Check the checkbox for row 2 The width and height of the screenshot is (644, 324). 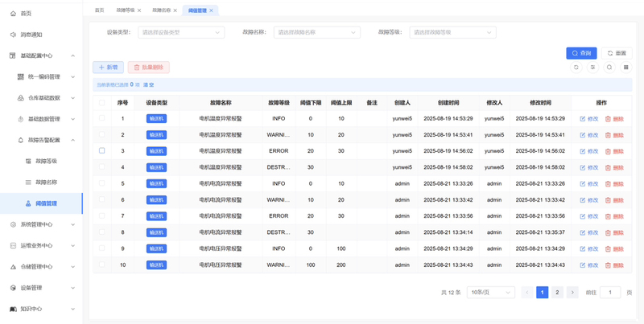(x=102, y=134)
